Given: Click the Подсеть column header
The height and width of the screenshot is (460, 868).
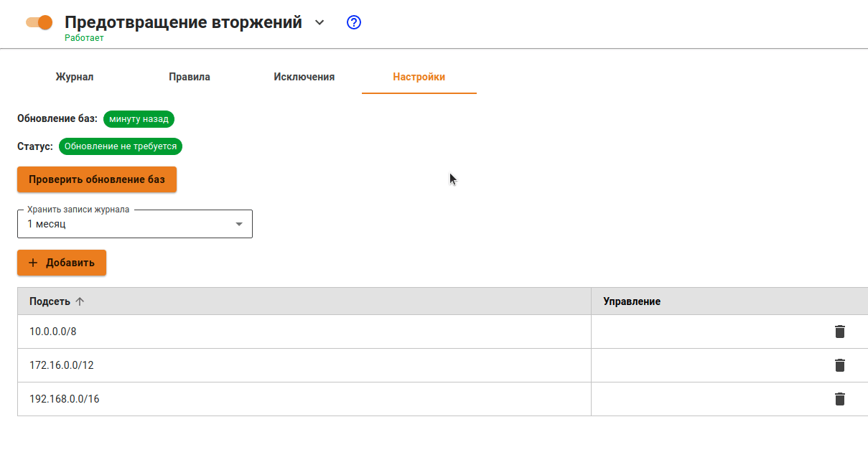Looking at the screenshot, I should click(50, 301).
